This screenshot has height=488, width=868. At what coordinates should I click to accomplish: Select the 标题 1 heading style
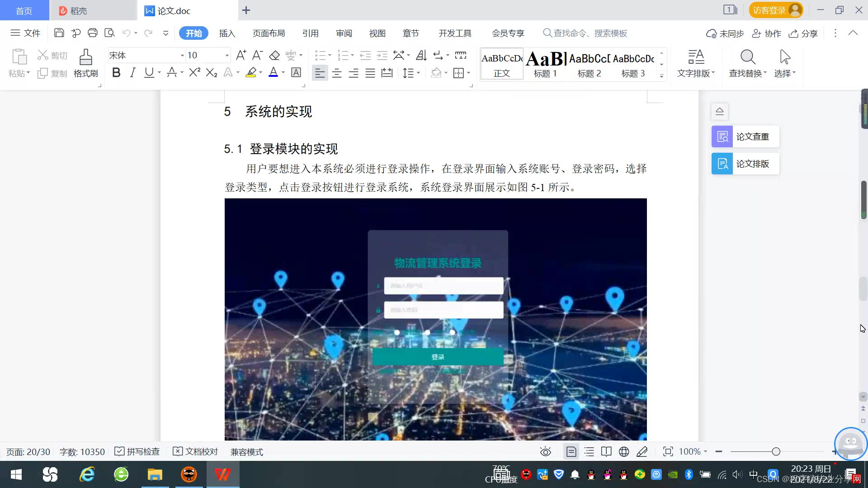[x=545, y=64]
